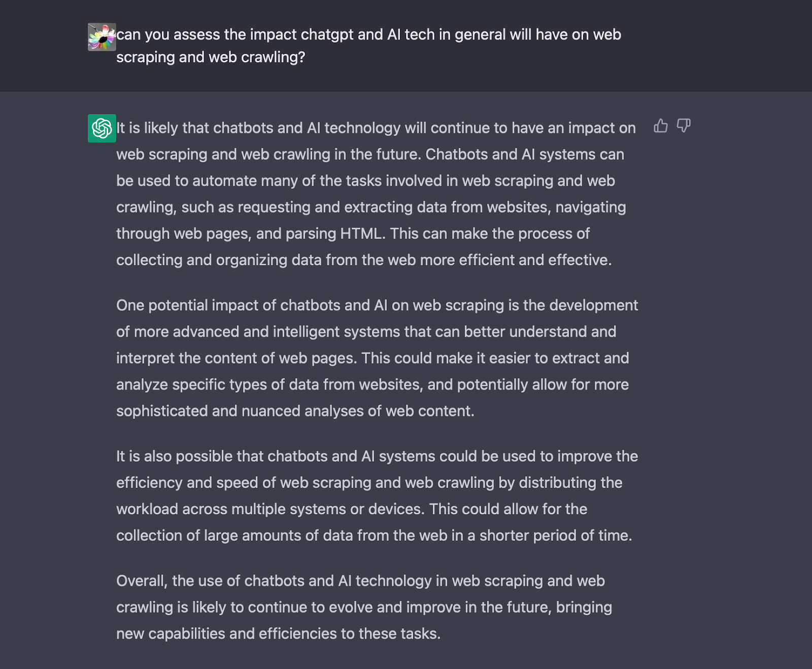Image resolution: width=812 pixels, height=669 pixels.
Task: Click the text 'scraping and web crawling?' in the question
Action: (x=211, y=57)
